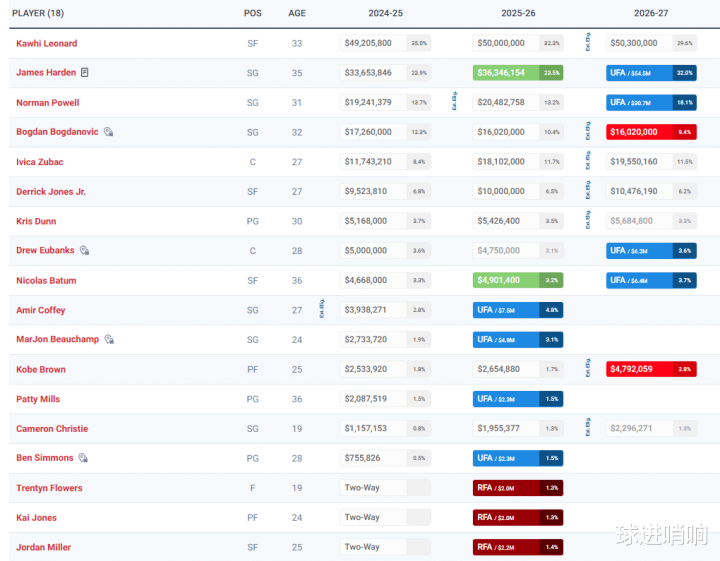Select the Patty Mills name link
Screen dimensions: 720x561
[x=38, y=399]
